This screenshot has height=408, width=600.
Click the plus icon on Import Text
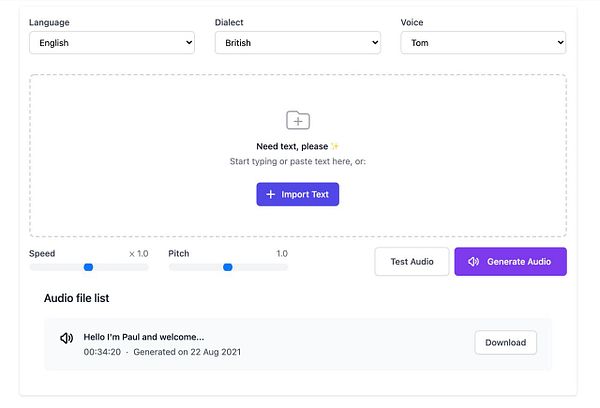coord(270,194)
